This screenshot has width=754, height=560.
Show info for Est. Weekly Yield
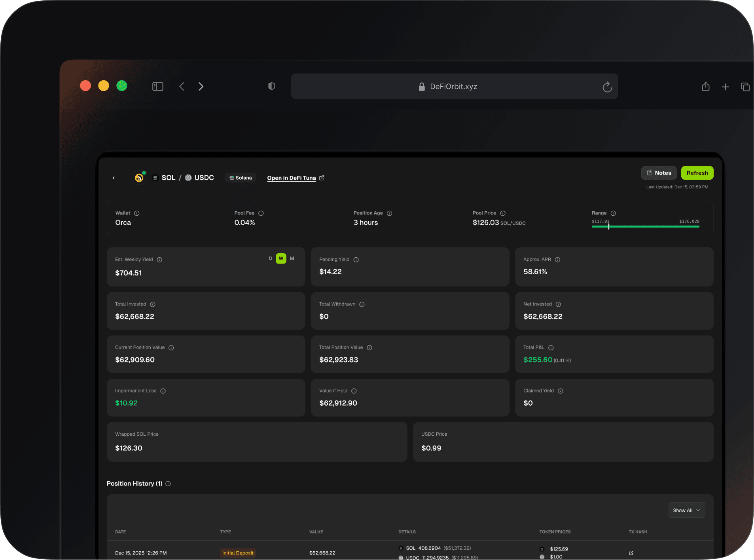click(x=159, y=260)
